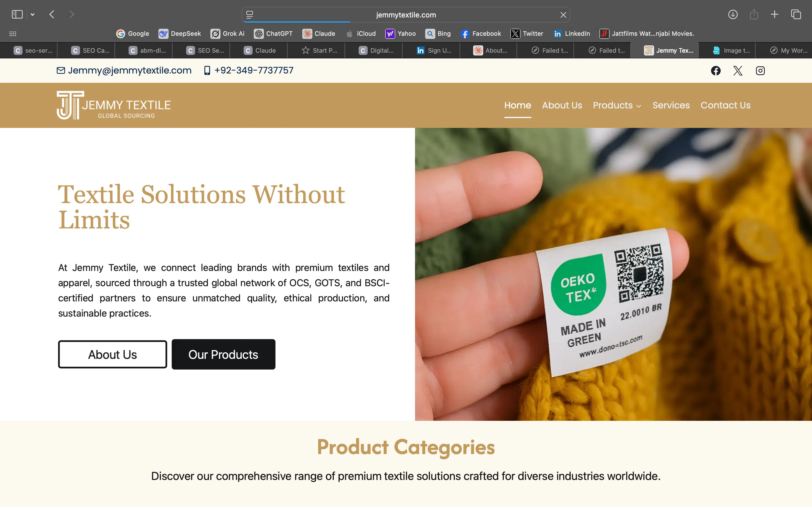The image size is (812, 507).
Task: Click the jemmytextile.com address bar
Action: (x=406, y=15)
